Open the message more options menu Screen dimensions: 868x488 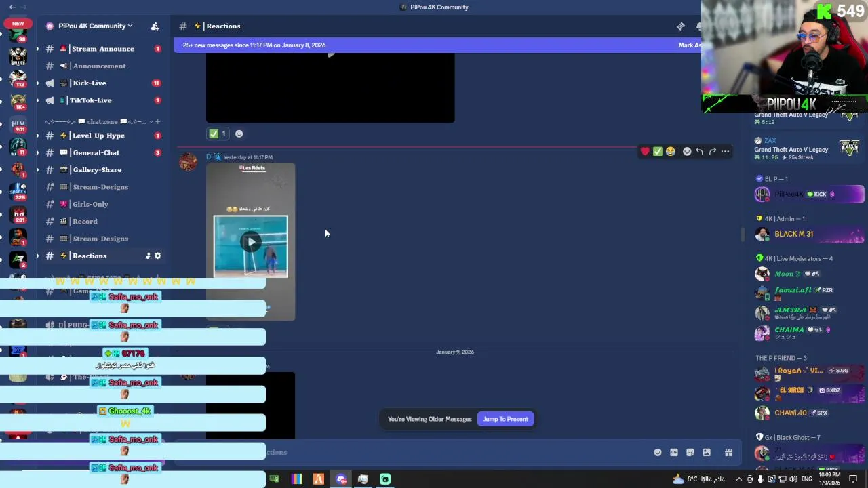[x=725, y=151]
